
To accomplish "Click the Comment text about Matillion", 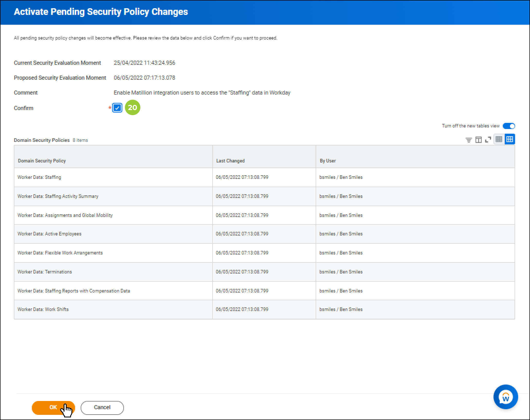I will click(202, 93).
